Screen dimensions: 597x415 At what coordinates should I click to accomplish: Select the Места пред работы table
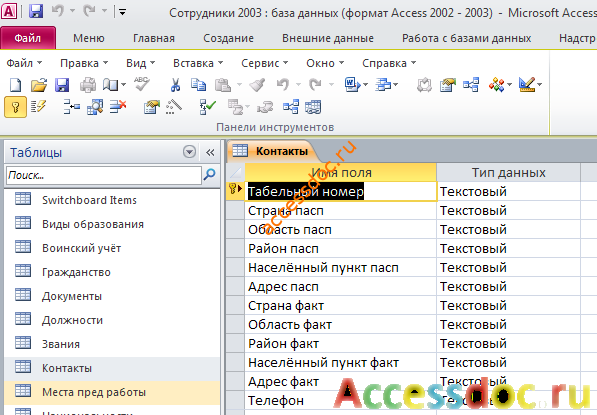pos(112,392)
